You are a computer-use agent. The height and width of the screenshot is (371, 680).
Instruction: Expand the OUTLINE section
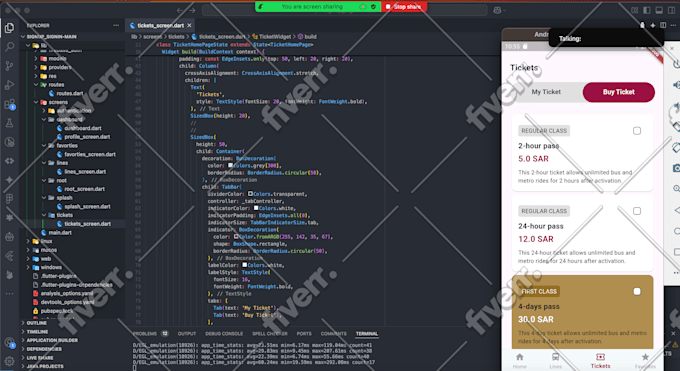point(36,323)
